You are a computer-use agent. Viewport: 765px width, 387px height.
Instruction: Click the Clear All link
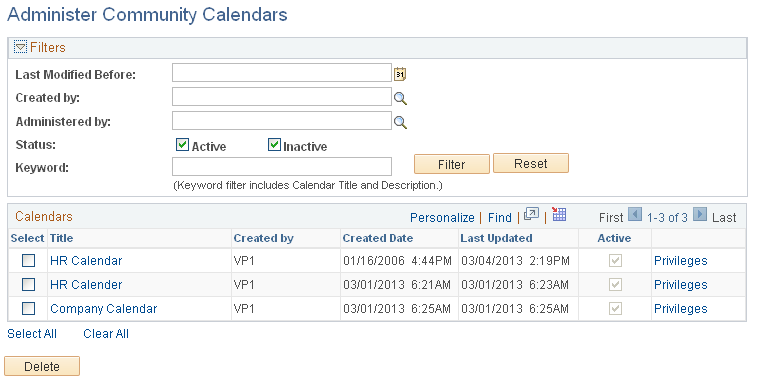click(106, 334)
